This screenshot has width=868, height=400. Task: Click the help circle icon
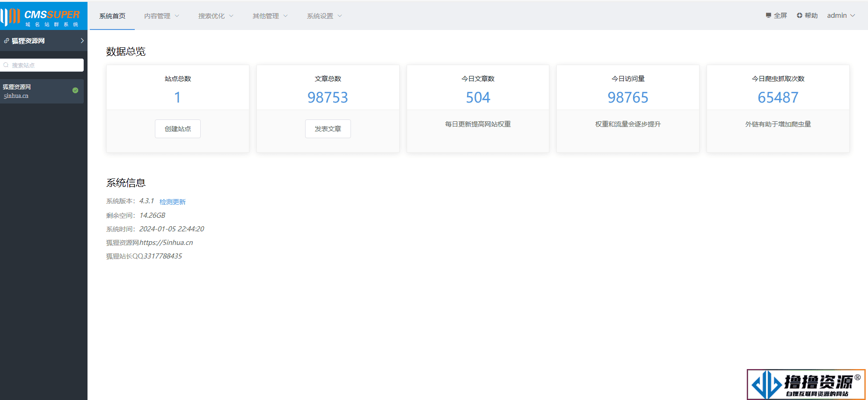[800, 15]
